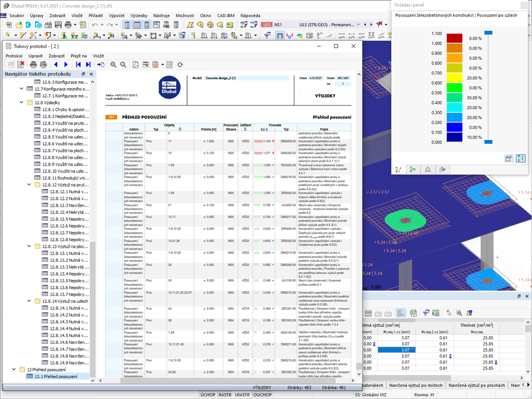Refresh the printout report

(x=180, y=64)
